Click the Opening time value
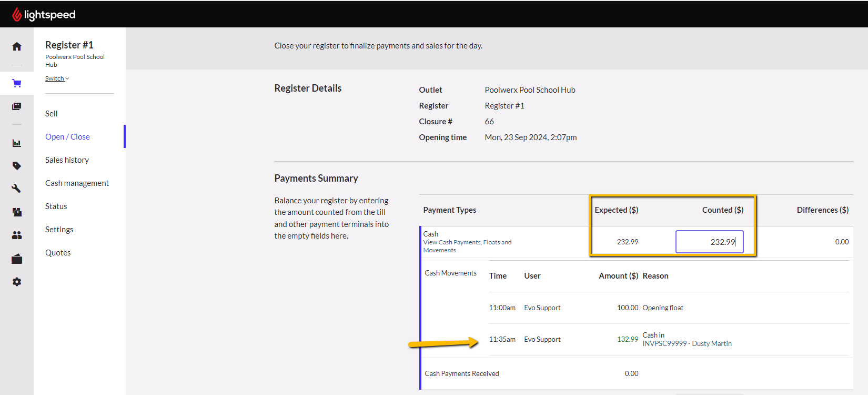 pyautogui.click(x=531, y=137)
